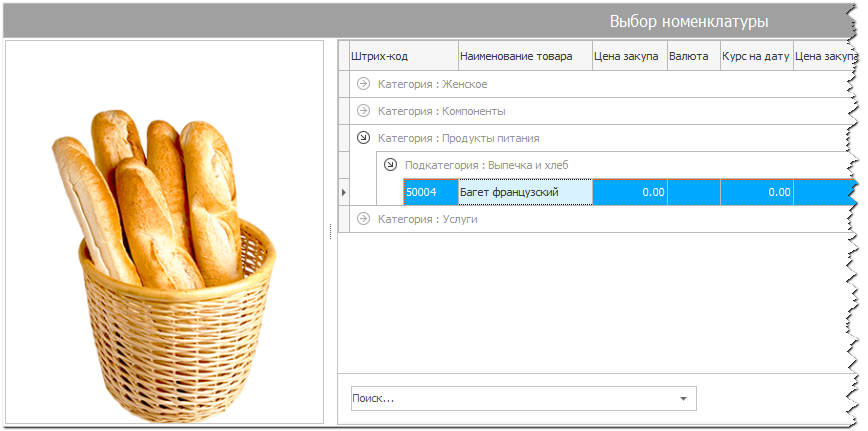Select the Цена закупа 0.00 cell
868x431 pixels.
click(630, 192)
